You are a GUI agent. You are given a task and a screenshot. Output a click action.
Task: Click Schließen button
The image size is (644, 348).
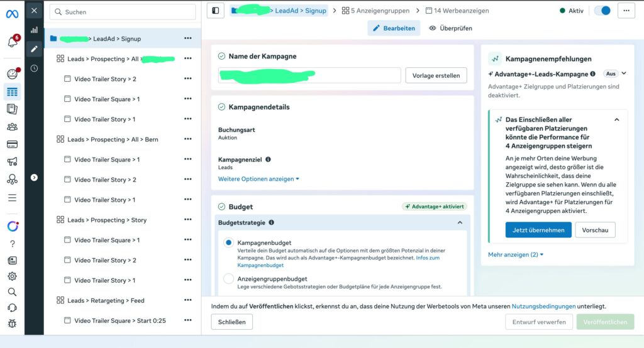(231, 322)
